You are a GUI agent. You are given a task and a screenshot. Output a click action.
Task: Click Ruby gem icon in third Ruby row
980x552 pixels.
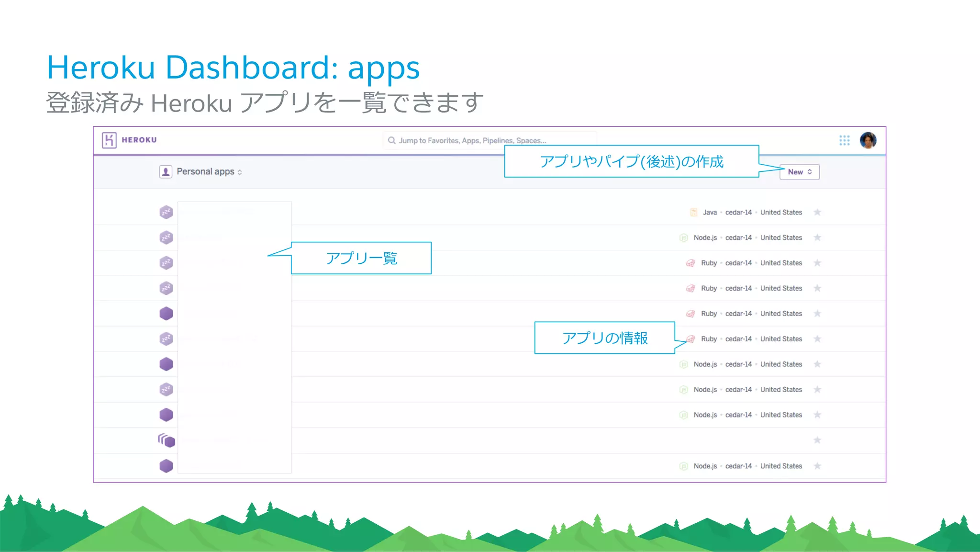[x=690, y=314]
